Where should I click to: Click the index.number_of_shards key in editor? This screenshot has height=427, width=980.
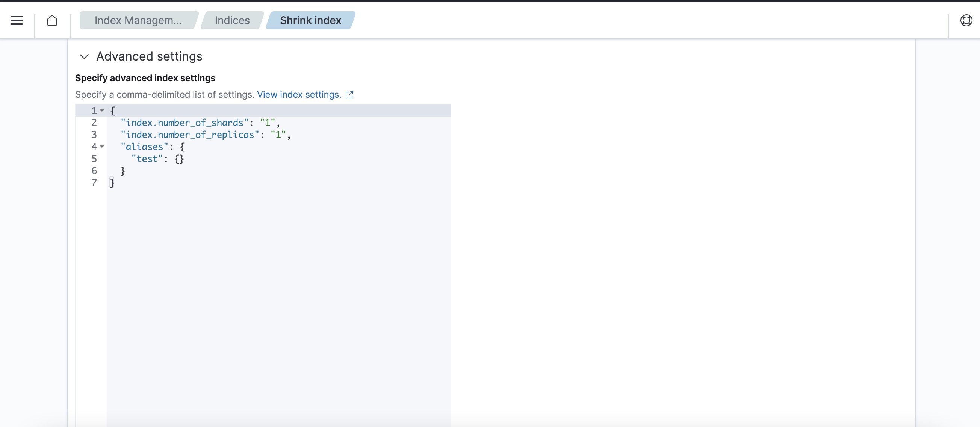[185, 123]
